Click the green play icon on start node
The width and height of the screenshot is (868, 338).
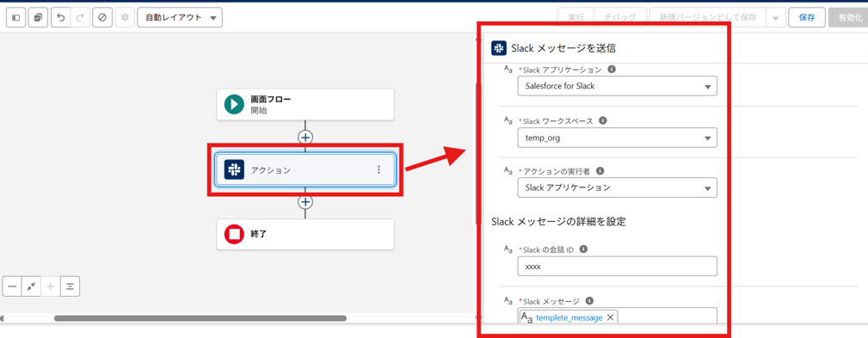[x=234, y=105]
